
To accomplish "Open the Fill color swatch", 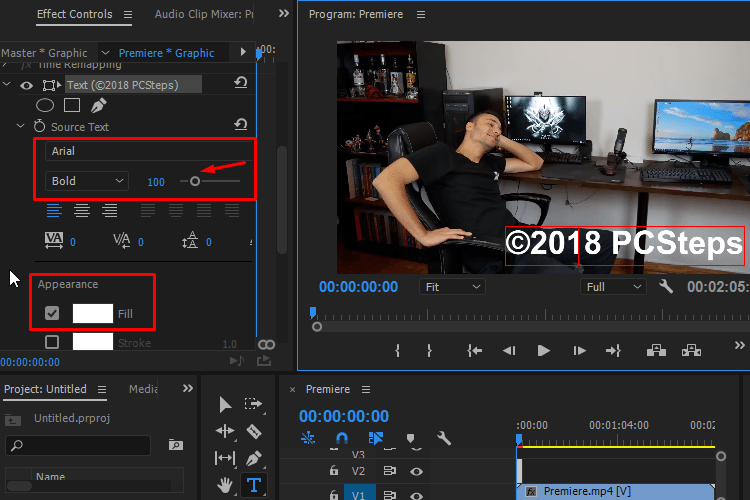I will pos(93,313).
